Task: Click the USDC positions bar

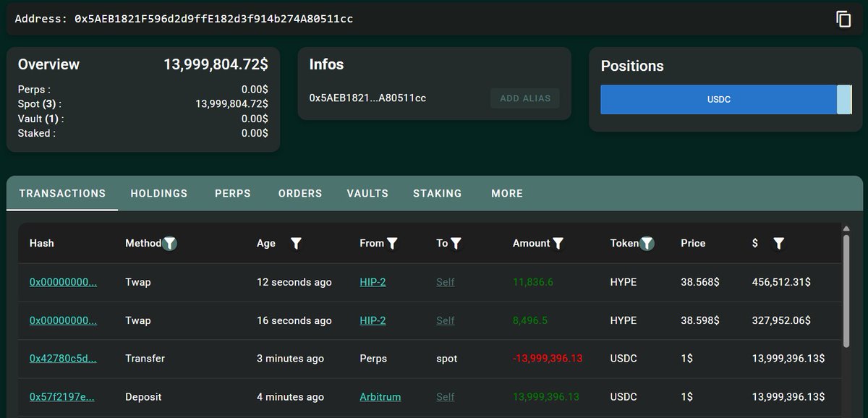Action: [718, 99]
